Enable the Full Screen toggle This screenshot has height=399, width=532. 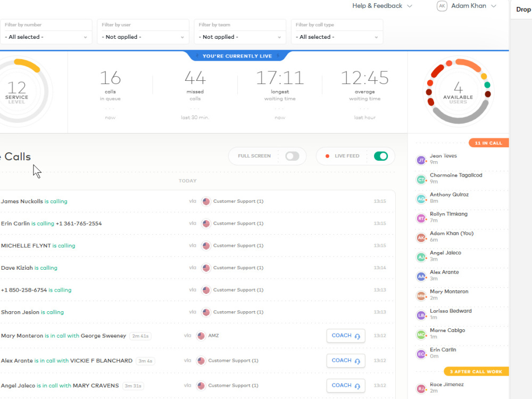click(292, 156)
